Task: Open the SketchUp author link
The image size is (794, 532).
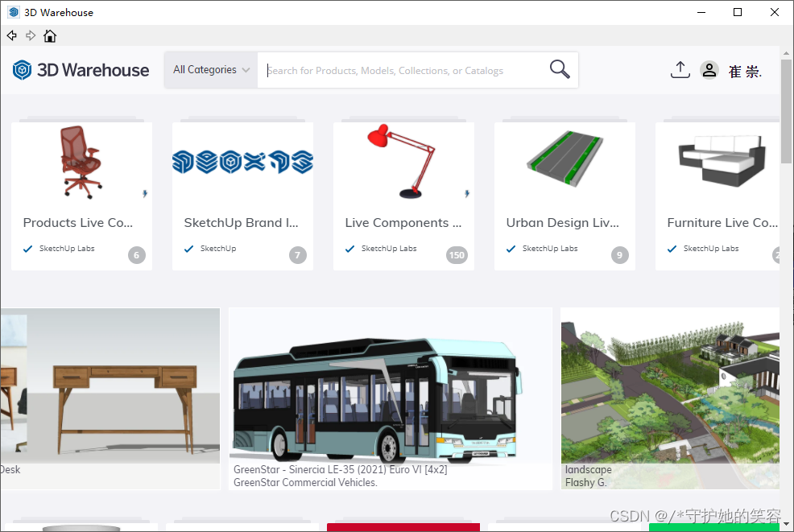Action: (218, 249)
